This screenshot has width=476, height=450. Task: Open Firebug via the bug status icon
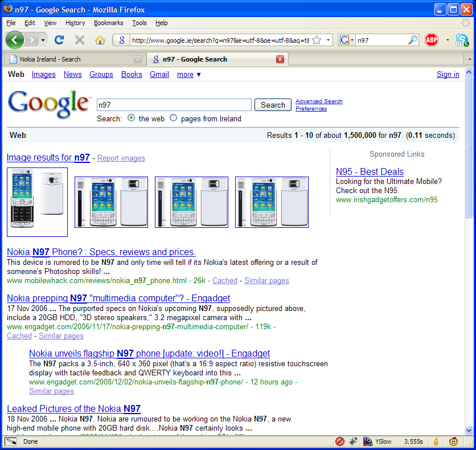(353, 441)
